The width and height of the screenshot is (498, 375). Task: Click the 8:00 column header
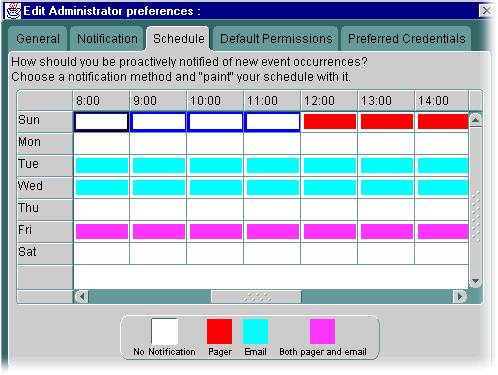coord(102,101)
